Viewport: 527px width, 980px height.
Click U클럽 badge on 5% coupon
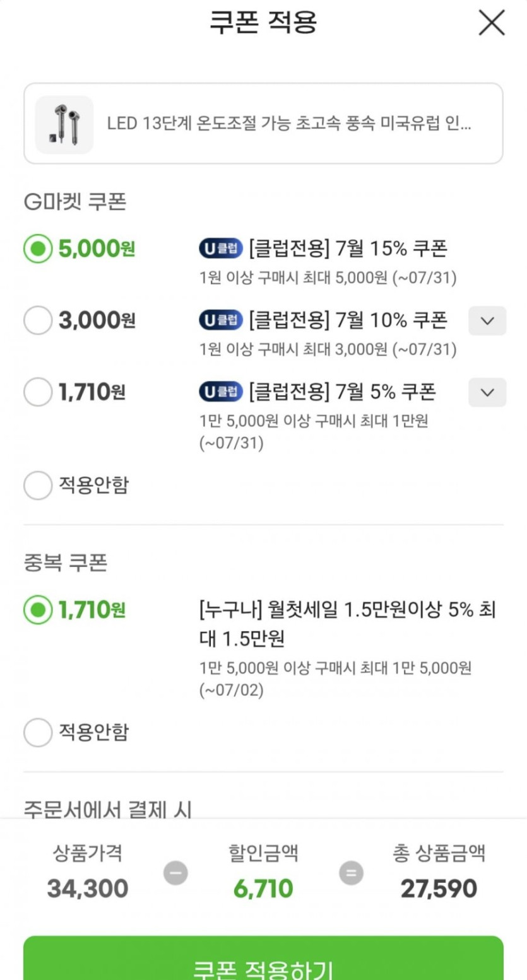(220, 392)
